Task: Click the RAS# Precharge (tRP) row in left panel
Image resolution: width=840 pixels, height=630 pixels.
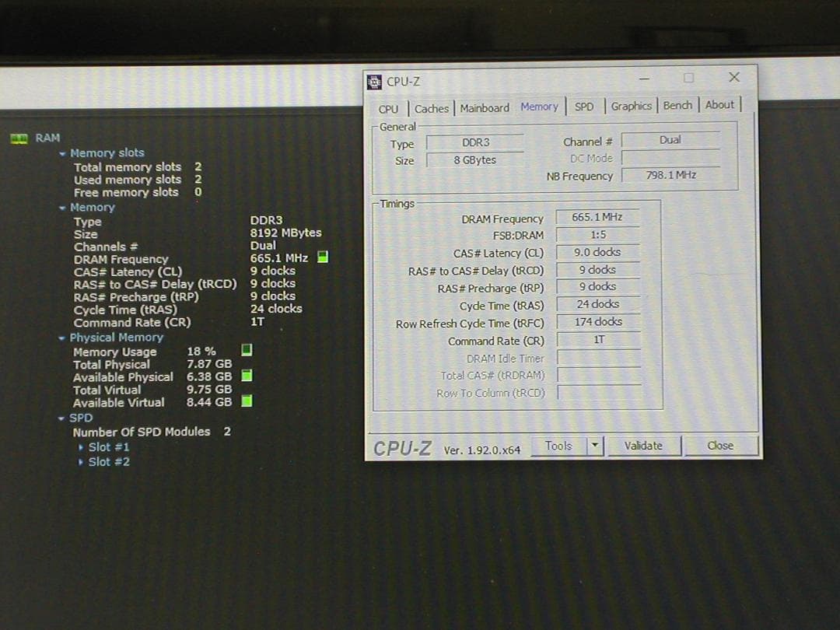Action: (185, 297)
